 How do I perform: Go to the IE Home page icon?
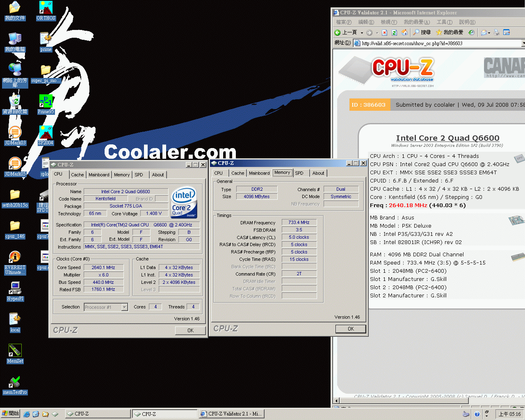[404, 32]
